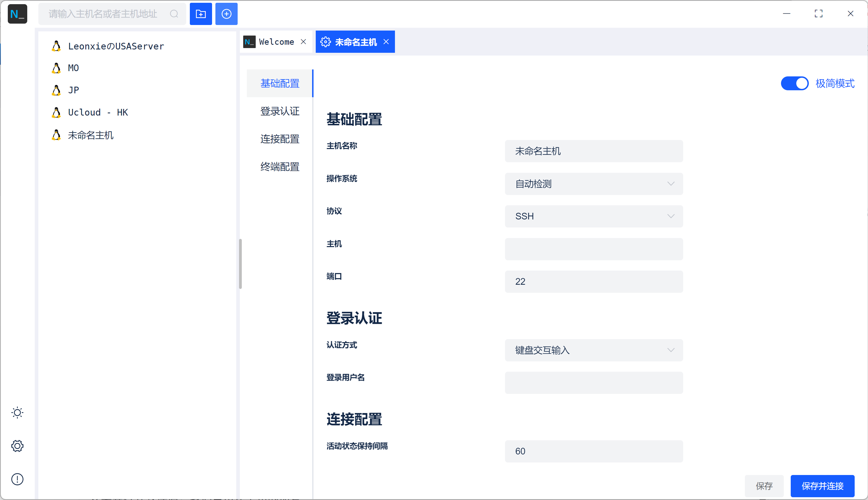The height and width of the screenshot is (500, 868).
Task: Close the Welcome tab
Action: tap(303, 42)
